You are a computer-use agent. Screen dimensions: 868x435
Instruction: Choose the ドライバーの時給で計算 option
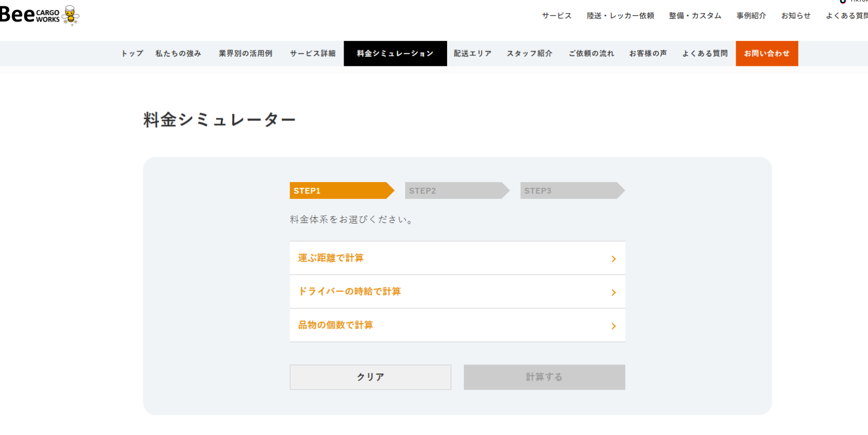click(349, 291)
